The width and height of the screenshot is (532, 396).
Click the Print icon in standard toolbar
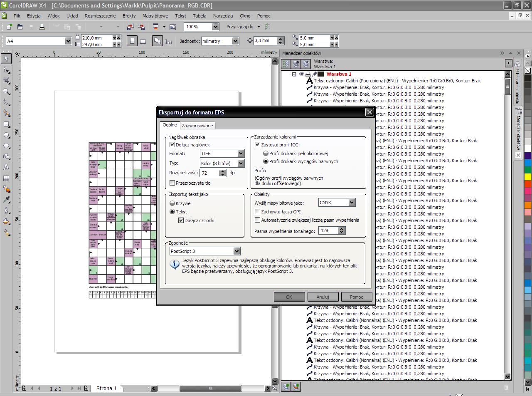(x=42, y=27)
